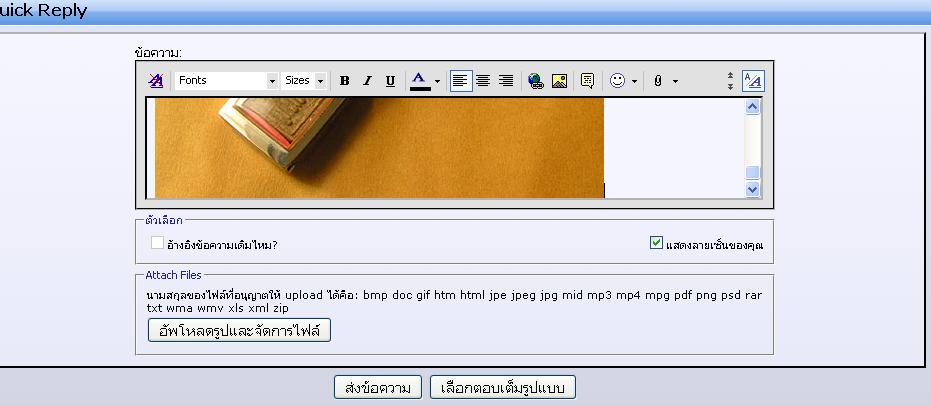Submit the reply with the send message button

tap(378, 388)
